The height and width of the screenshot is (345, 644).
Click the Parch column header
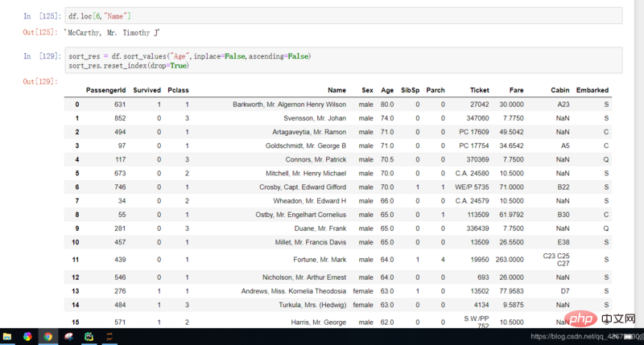(436, 90)
